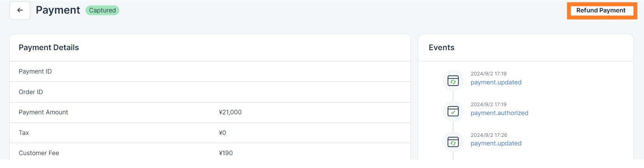Image resolution: width=644 pixels, height=168 pixels.
Task: Click the 2024/9/2 17:26 event timestamp
Action: pos(489,135)
